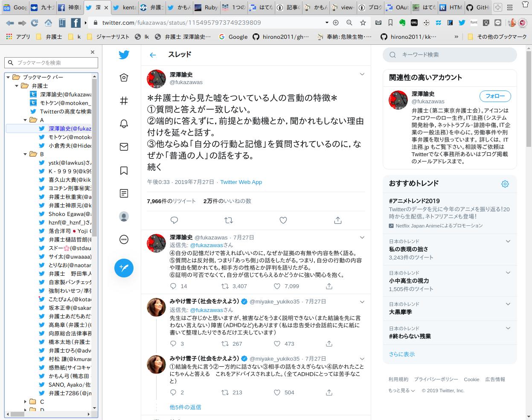Reply to tweet with 14 replies
The image size is (532, 420).
[x=173, y=286]
